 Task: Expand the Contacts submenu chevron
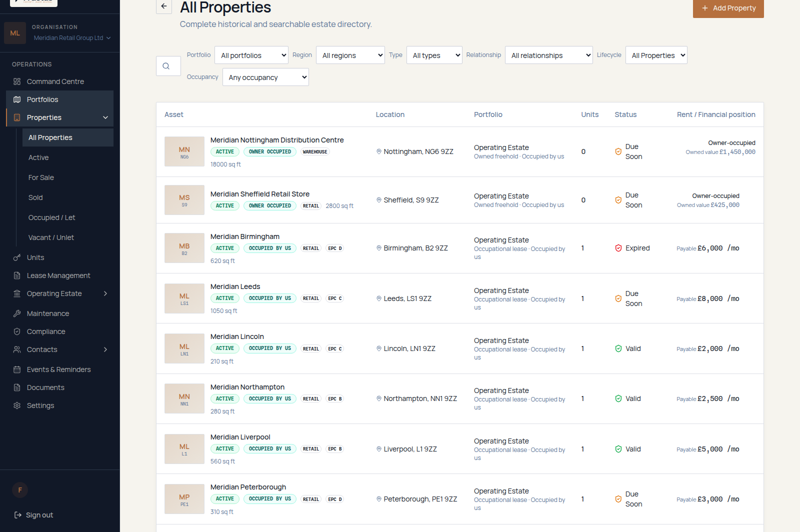click(x=105, y=349)
